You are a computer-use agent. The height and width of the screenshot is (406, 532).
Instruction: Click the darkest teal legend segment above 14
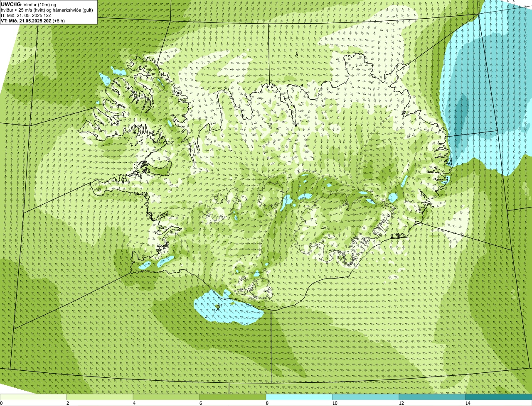[499, 397]
